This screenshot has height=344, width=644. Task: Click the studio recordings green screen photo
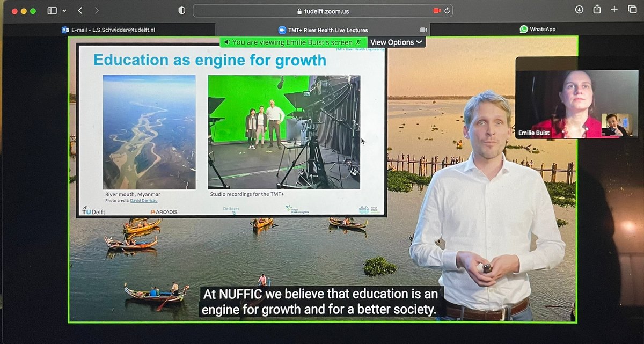[x=284, y=132]
